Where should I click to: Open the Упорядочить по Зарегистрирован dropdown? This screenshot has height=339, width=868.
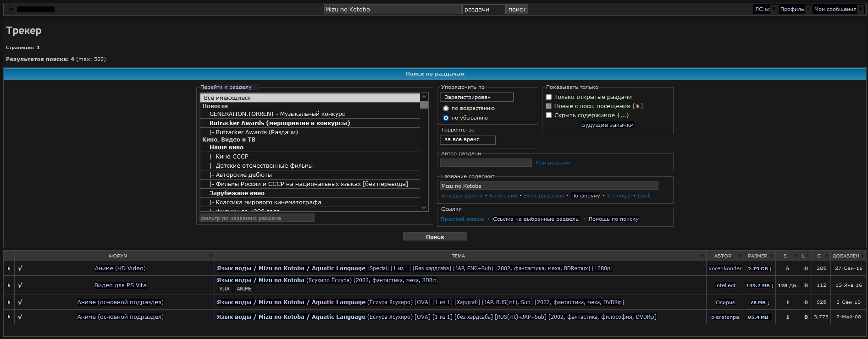477,97
